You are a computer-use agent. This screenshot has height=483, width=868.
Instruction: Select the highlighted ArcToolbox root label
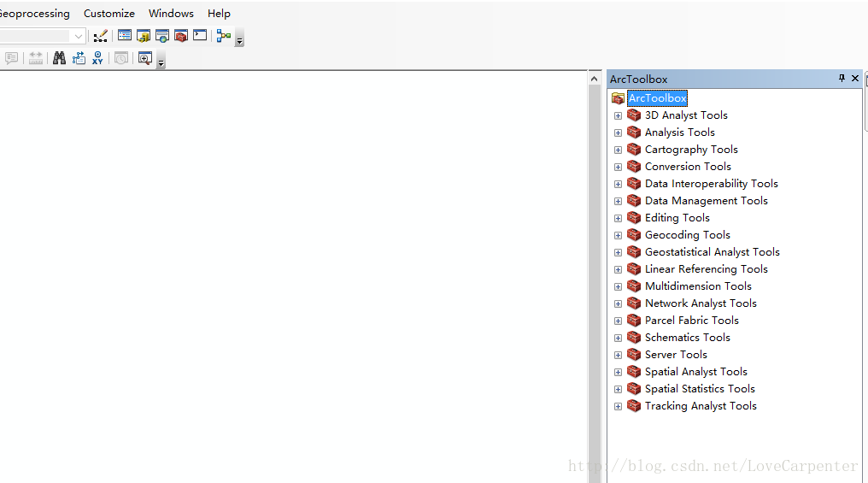pos(657,98)
